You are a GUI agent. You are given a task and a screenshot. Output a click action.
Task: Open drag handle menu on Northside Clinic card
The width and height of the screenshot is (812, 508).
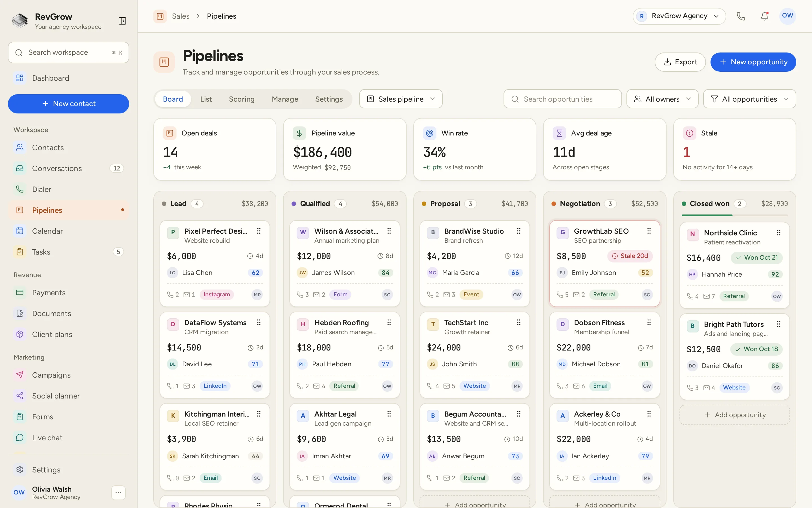tap(779, 233)
